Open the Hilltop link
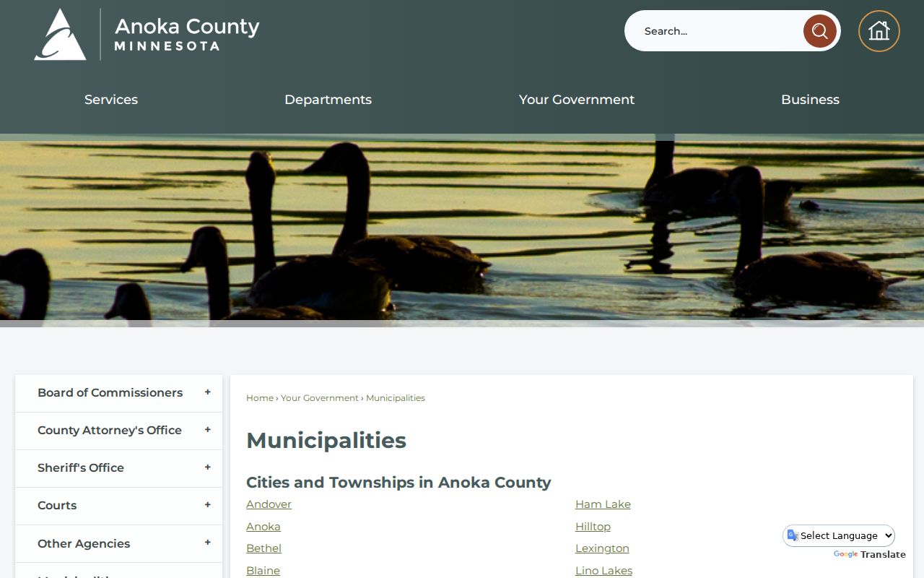 (x=593, y=527)
